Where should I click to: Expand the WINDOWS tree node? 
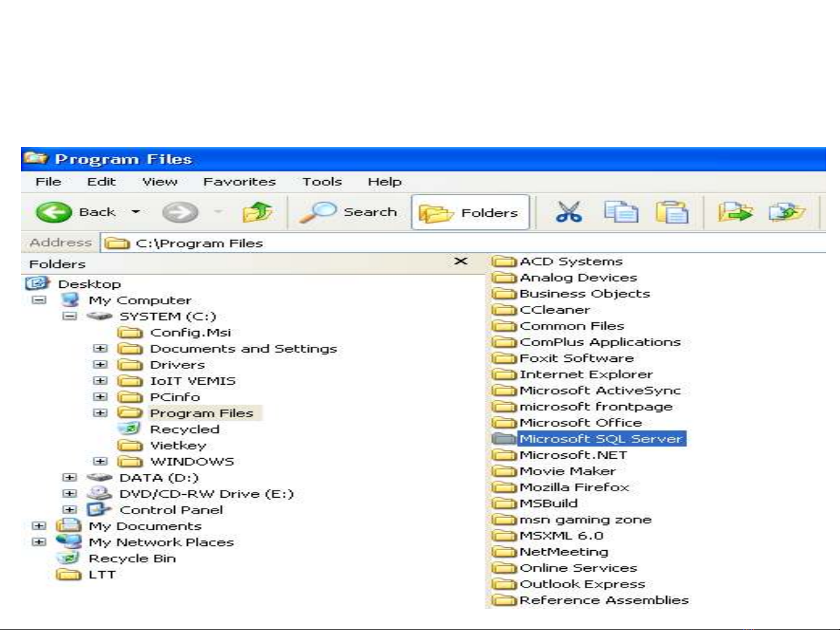click(100, 461)
